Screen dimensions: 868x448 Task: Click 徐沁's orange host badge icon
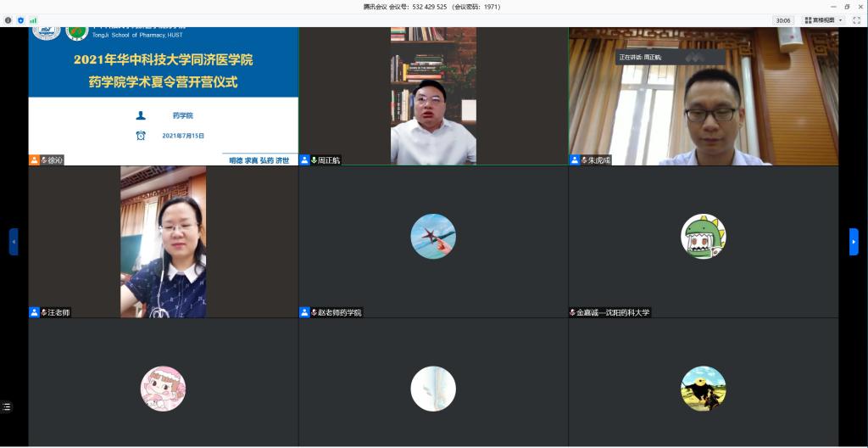(34, 160)
